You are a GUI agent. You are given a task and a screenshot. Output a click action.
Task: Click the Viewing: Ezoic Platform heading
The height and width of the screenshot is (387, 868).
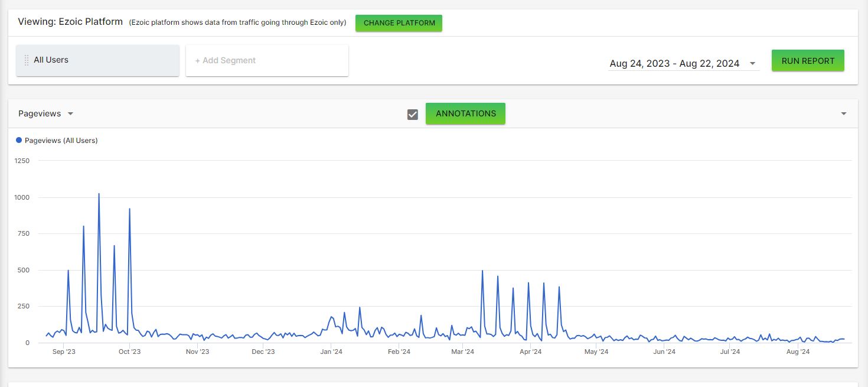tap(70, 22)
